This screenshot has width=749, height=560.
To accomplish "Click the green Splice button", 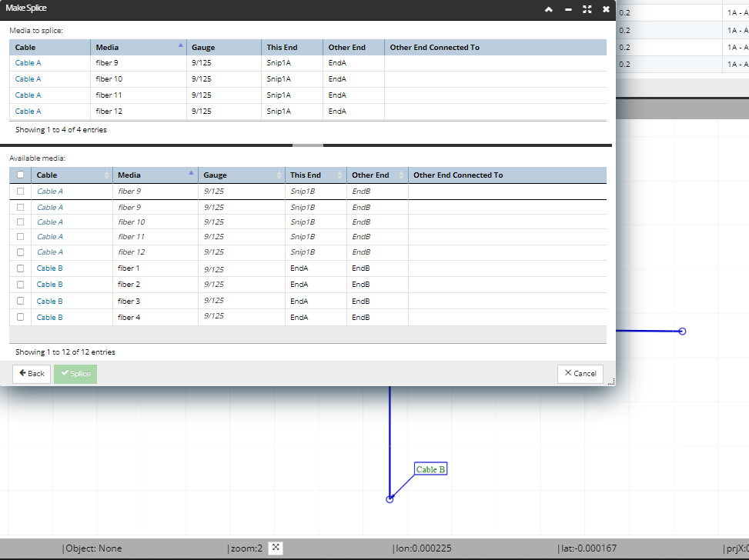I will click(75, 374).
